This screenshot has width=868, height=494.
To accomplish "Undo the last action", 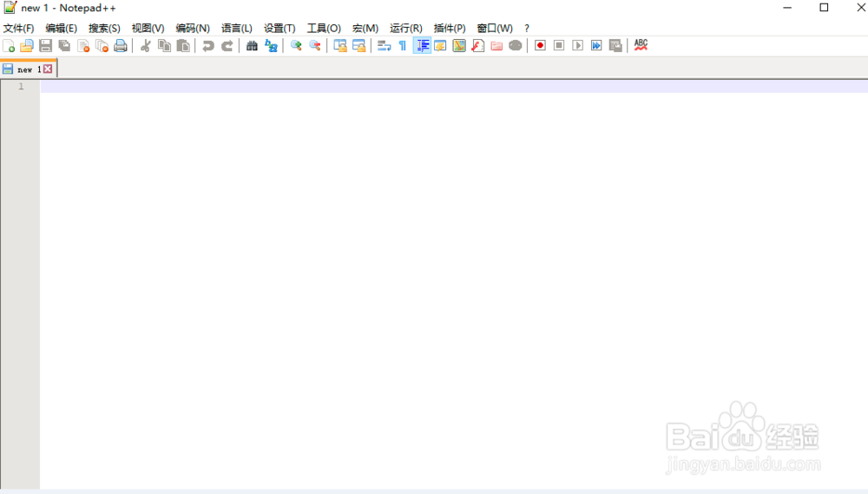I will coord(208,46).
